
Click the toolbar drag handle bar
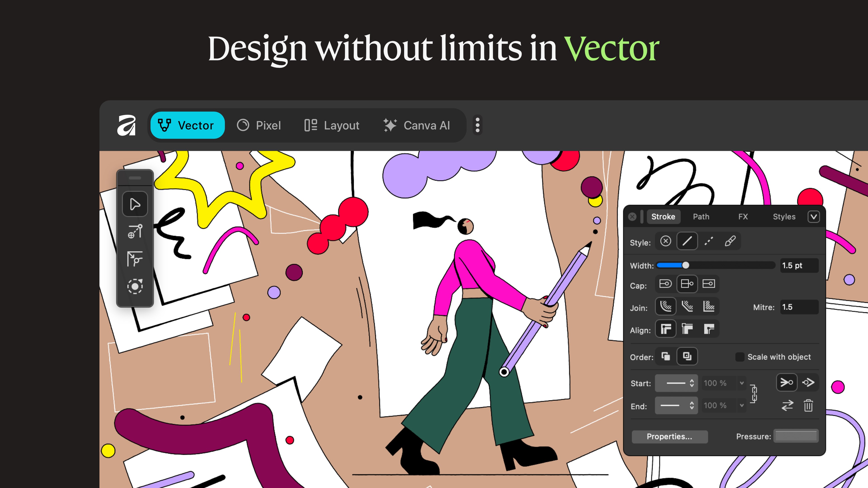[x=135, y=178]
